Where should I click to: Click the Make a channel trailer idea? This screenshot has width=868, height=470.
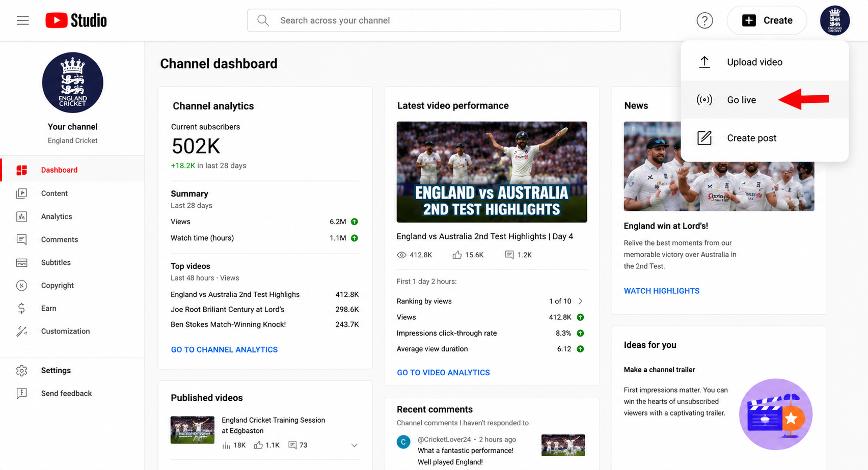pos(659,370)
